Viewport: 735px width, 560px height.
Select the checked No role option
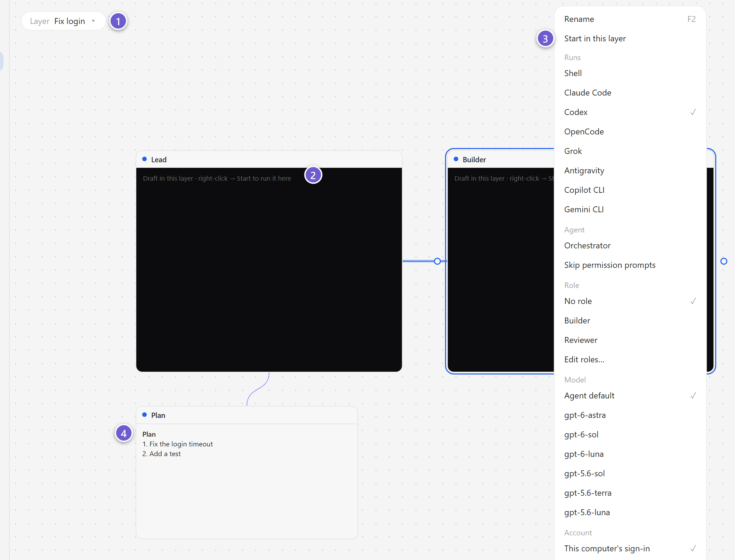630,301
